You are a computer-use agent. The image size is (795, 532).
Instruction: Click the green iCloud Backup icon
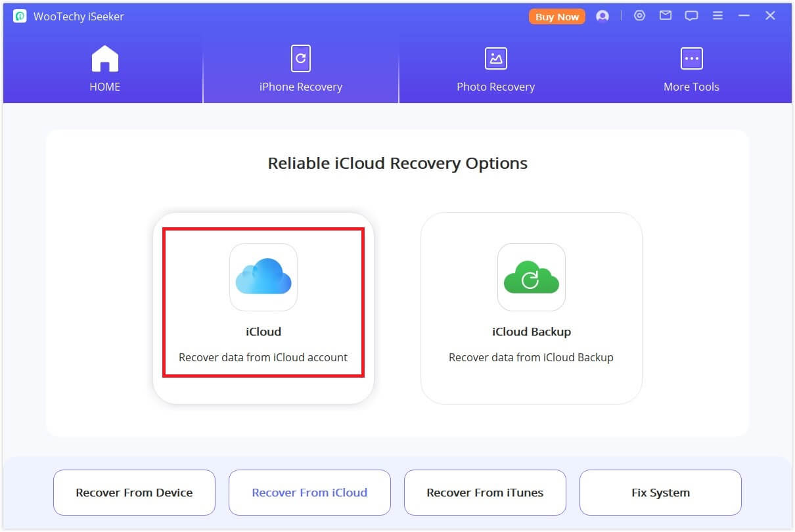click(531, 277)
